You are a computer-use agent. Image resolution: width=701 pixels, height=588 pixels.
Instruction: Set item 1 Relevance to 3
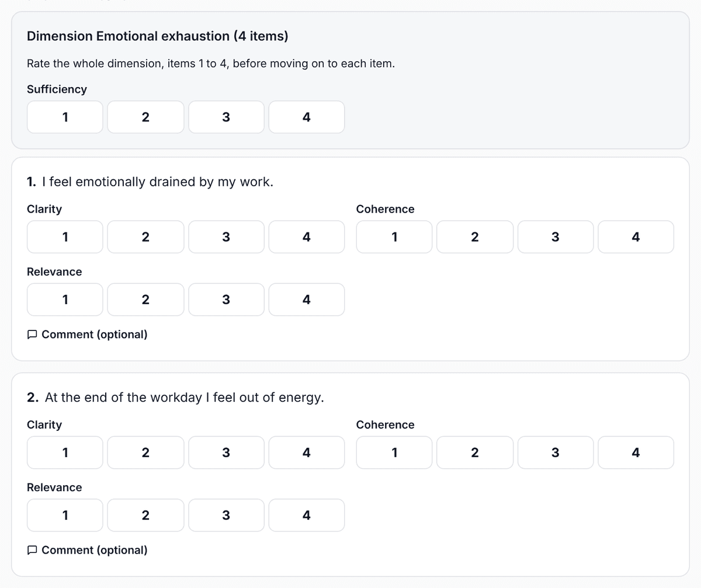coord(226,300)
